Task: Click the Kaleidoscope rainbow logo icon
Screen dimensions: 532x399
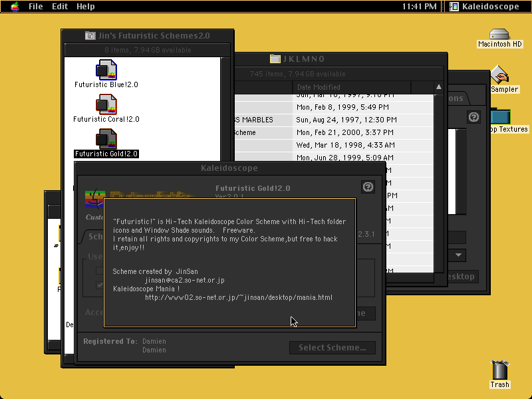Action: pyautogui.click(x=94, y=199)
